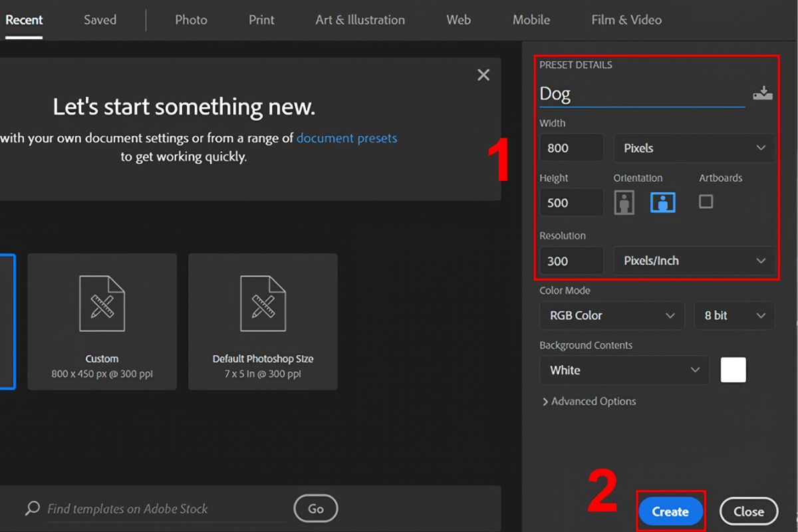Switch to the Photo tab
798x532 pixels.
(191, 20)
